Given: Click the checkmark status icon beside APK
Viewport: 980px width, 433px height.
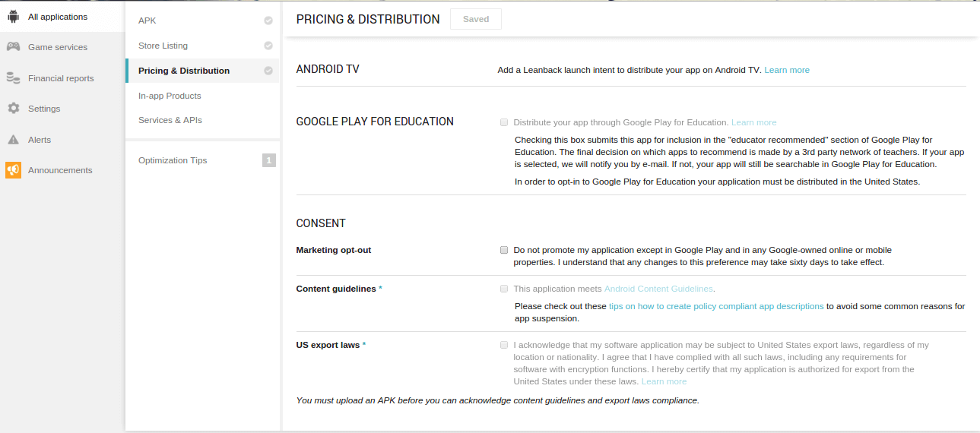Looking at the screenshot, I should [268, 21].
